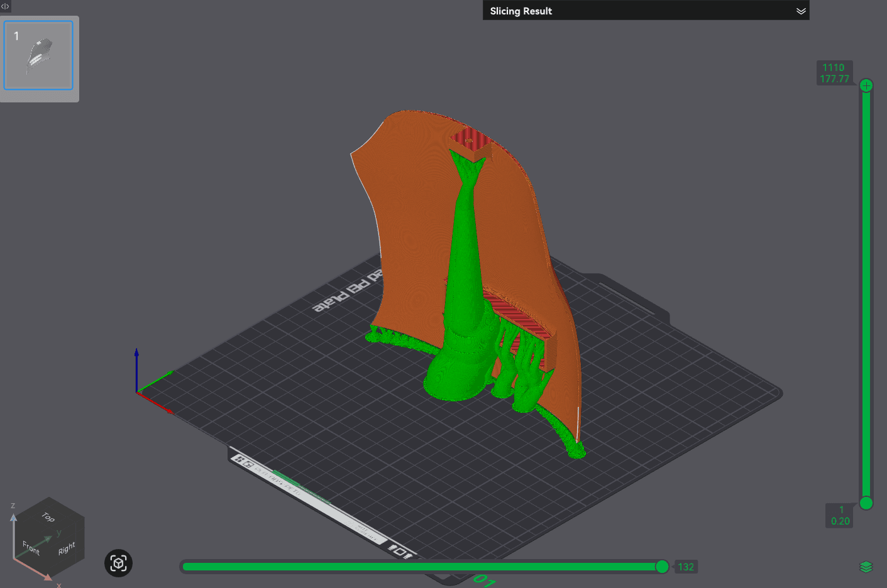Click the layer stack icon below the vertical slider

[868, 566]
